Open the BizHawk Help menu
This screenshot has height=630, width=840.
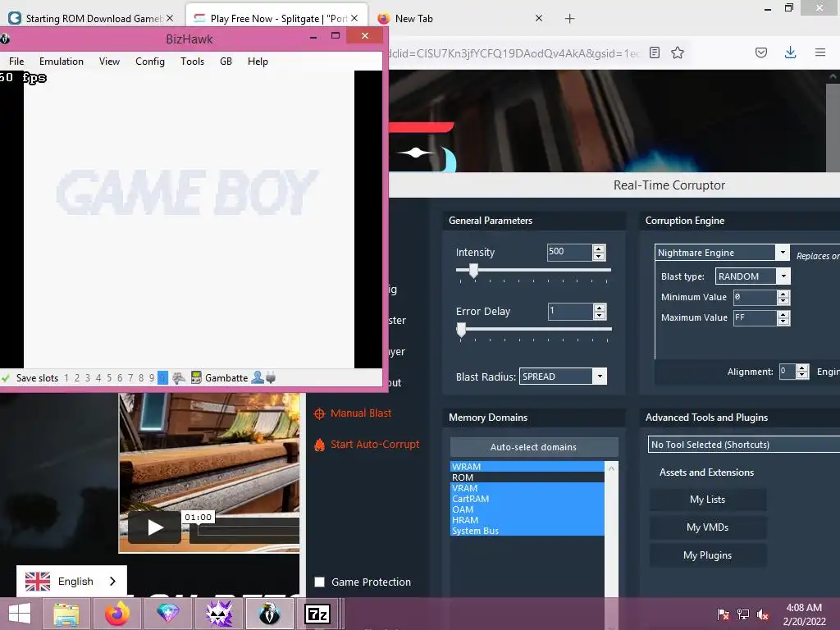click(258, 61)
